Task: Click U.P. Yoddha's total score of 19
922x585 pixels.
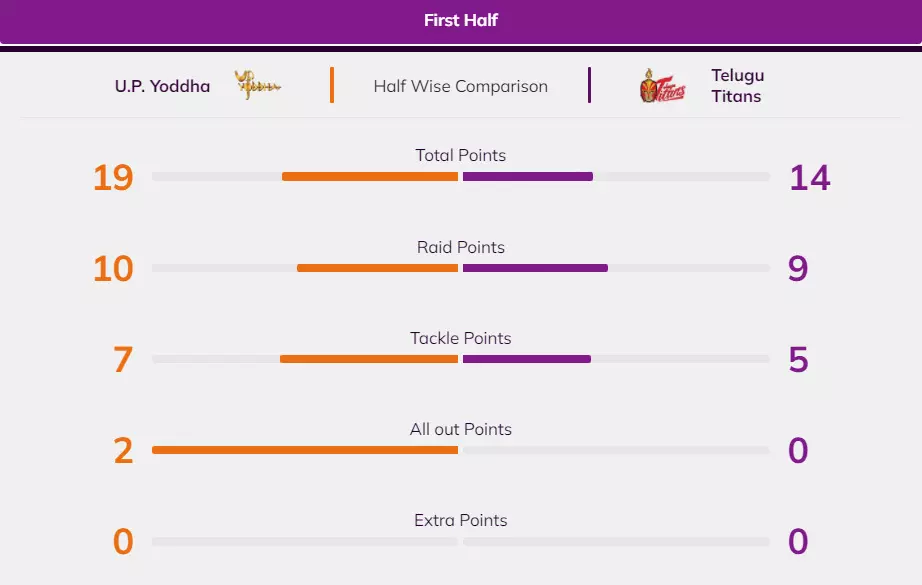Action: pyautogui.click(x=113, y=178)
